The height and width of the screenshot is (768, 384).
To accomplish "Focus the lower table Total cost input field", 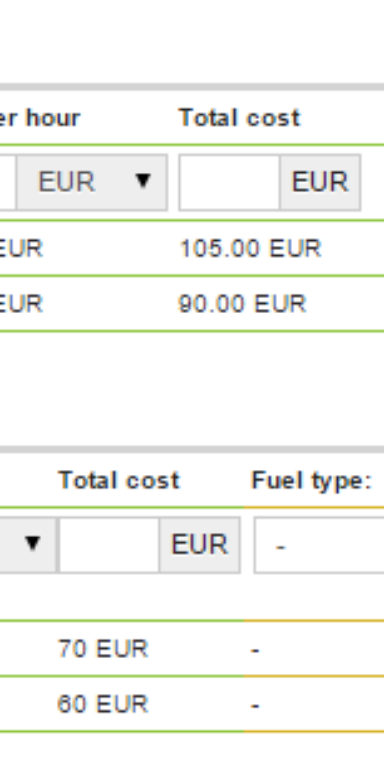I will [109, 545].
